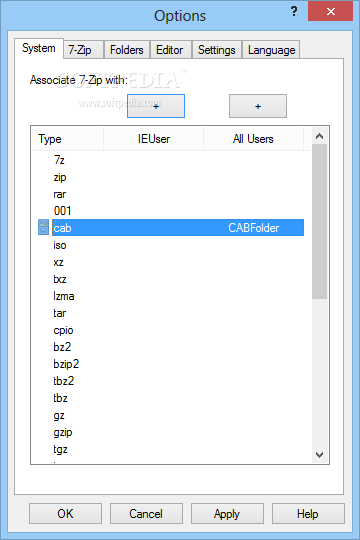Screen dimensions: 360x540
Task: Go to the Settings tab
Action: [x=217, y=50]
